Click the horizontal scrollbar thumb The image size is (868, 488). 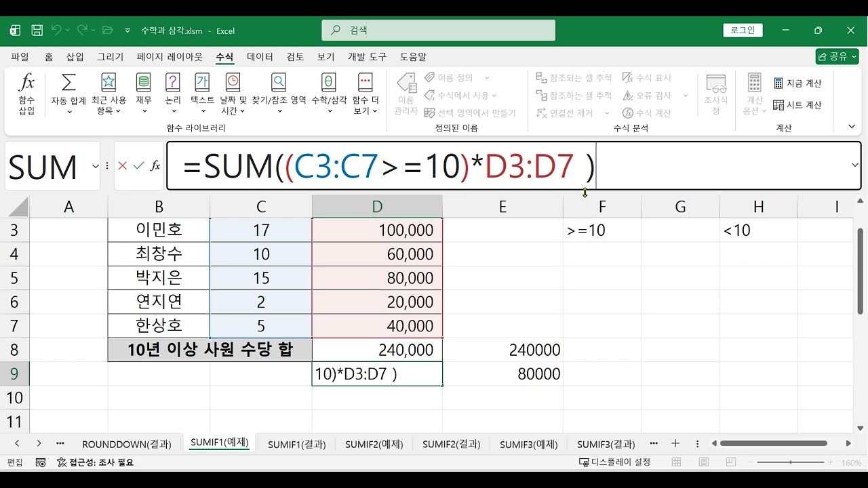(774, 443)
